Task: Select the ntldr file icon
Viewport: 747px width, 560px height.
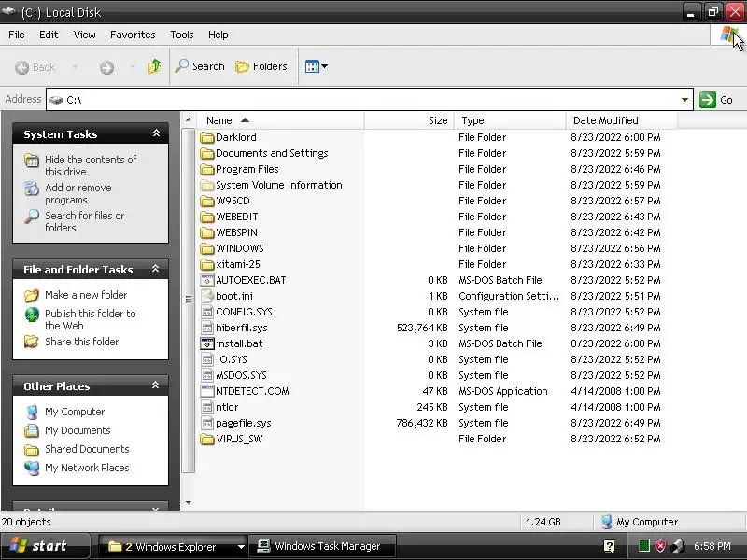Action: [x=206, y=407]
